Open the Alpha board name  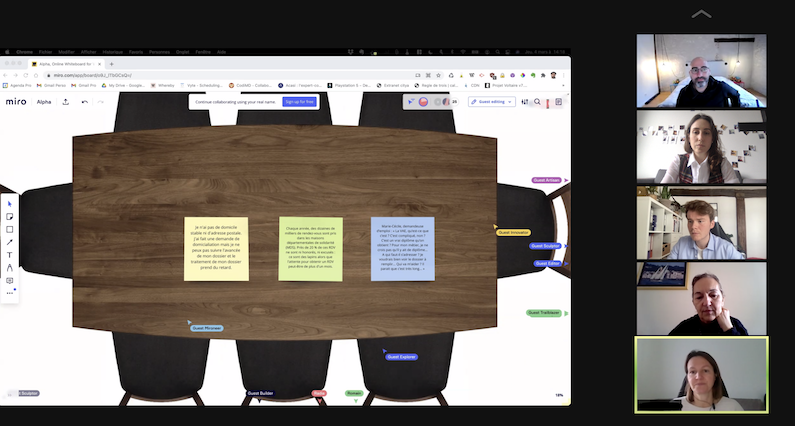tap(44, 102)
